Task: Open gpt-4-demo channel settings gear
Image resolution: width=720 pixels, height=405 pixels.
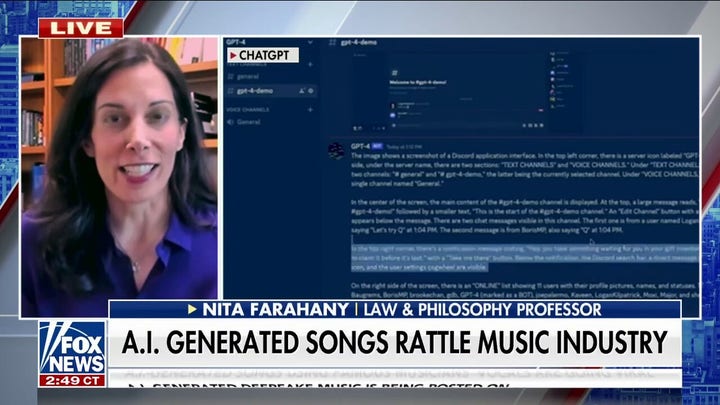Action: tap(311, 91)
